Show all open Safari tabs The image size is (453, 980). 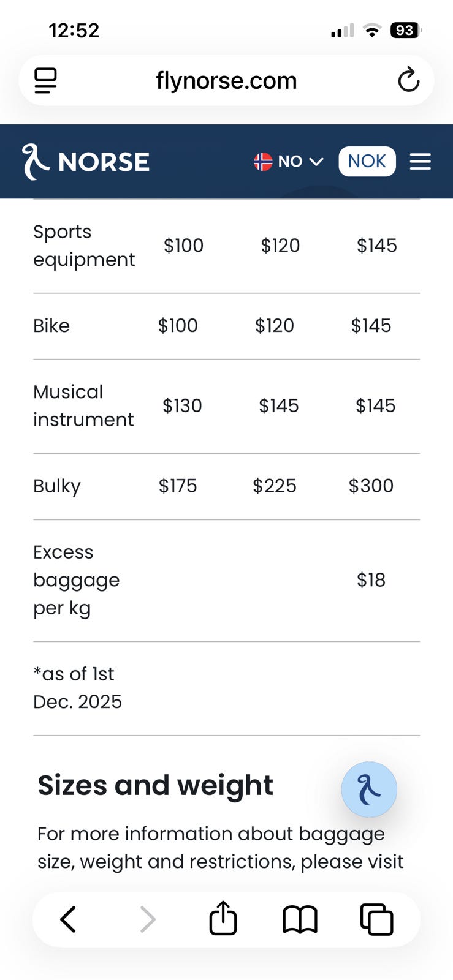pos(376,919)
